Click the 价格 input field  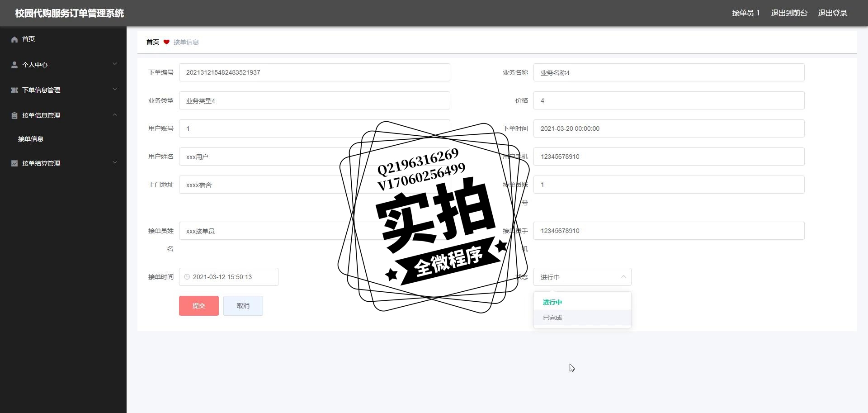(x=669, y=100)
